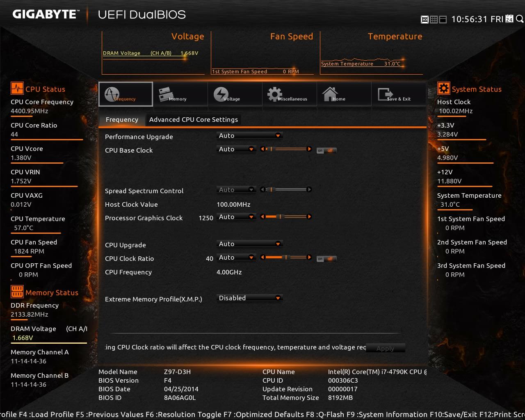Screen dimensions: 525x420
Task: Open the Frequency main menu icon
Action: [x=126, y=94]
